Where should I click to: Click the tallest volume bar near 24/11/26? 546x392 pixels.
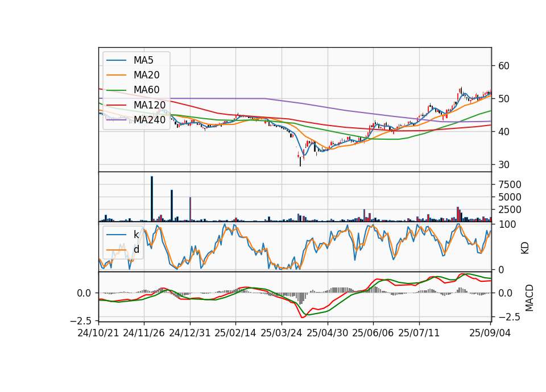click(152, 199)
